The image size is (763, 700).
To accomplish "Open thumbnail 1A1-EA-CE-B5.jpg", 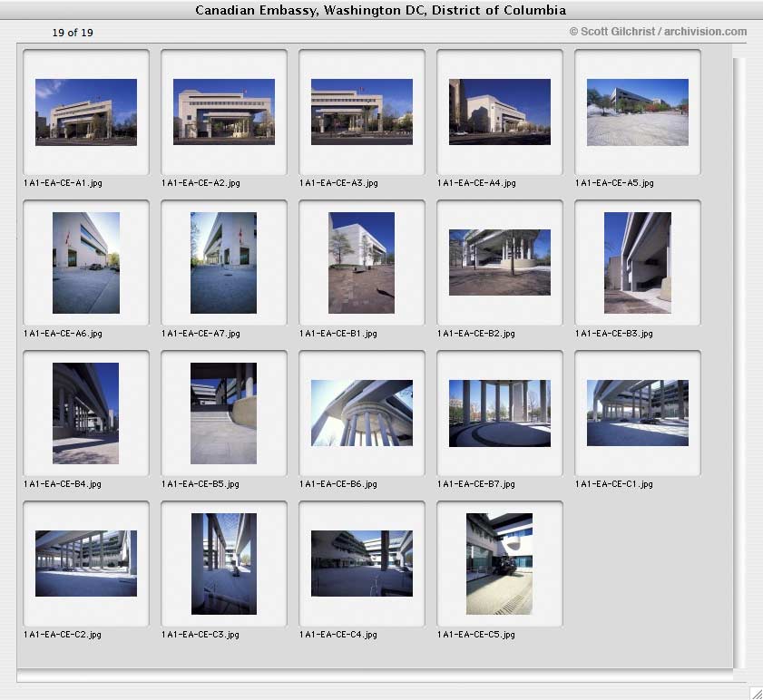I will click(223, 413).
